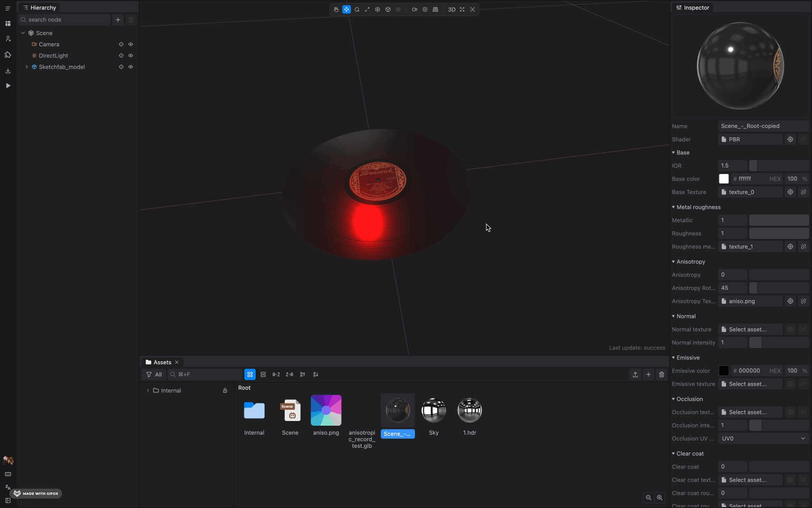Open the All filter in Assets panel
812x508 pixels.
[154, 374]
